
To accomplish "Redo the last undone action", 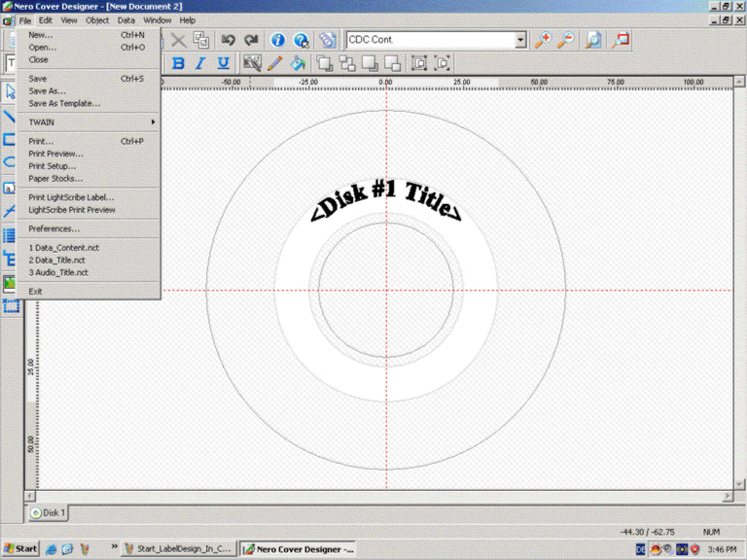I will (251, 40).
